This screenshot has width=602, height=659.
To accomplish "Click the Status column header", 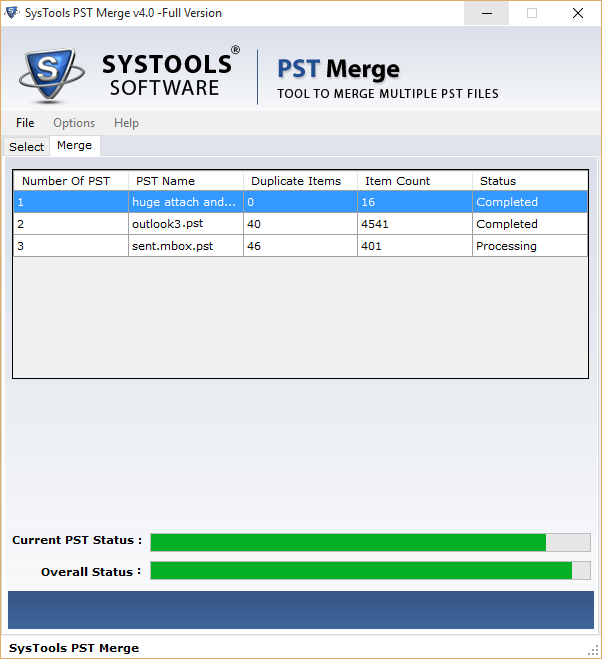I will tap(530, 181).
